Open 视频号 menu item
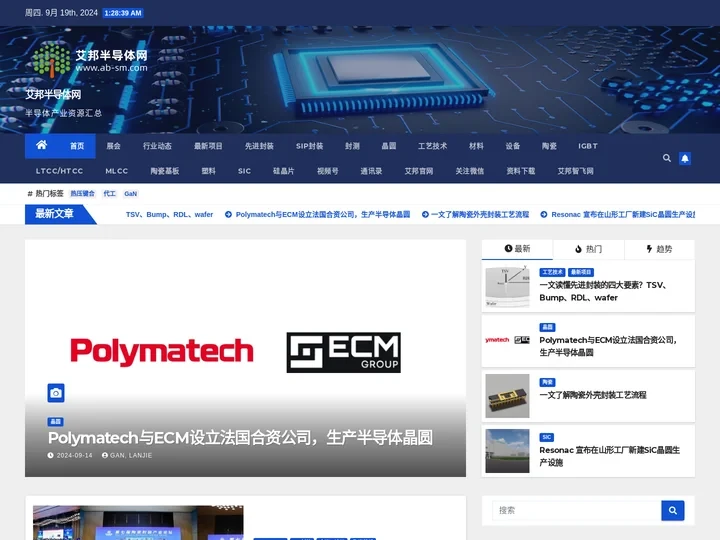This screenshot has height=540, width=720. (x=327, y=171)
